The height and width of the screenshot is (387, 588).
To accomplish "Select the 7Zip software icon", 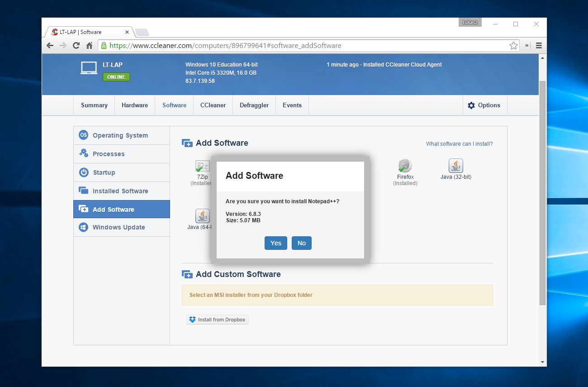I will [202, 166].
